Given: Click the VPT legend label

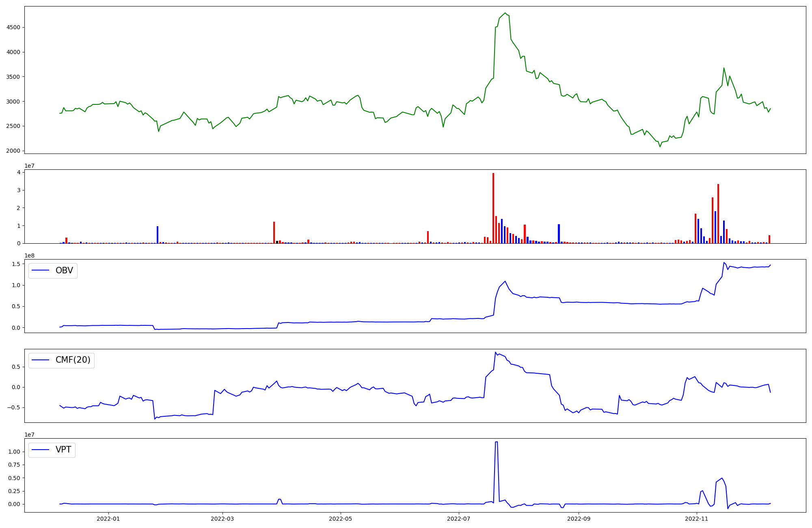Looking at the screenshot, I should click(x=63, y=450).
